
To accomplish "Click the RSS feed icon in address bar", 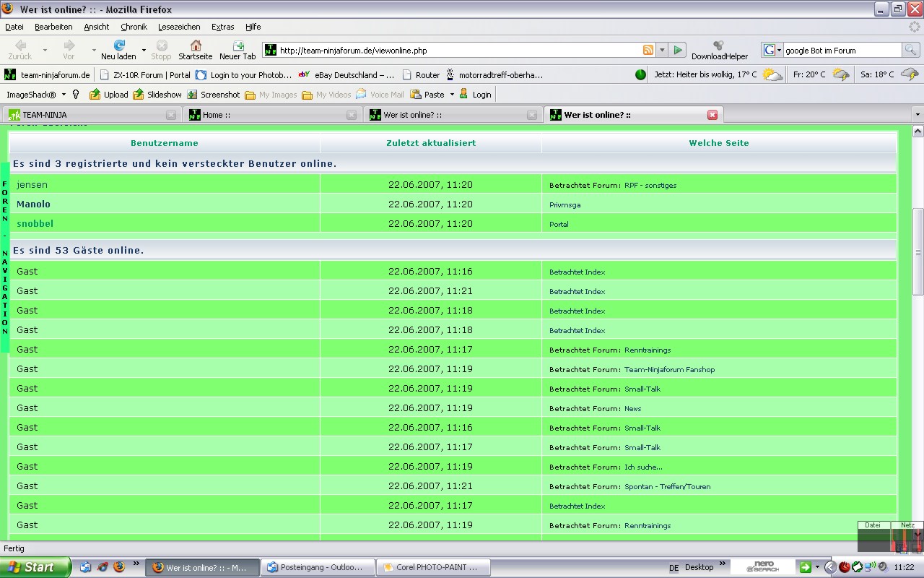I will click(648, 51).
